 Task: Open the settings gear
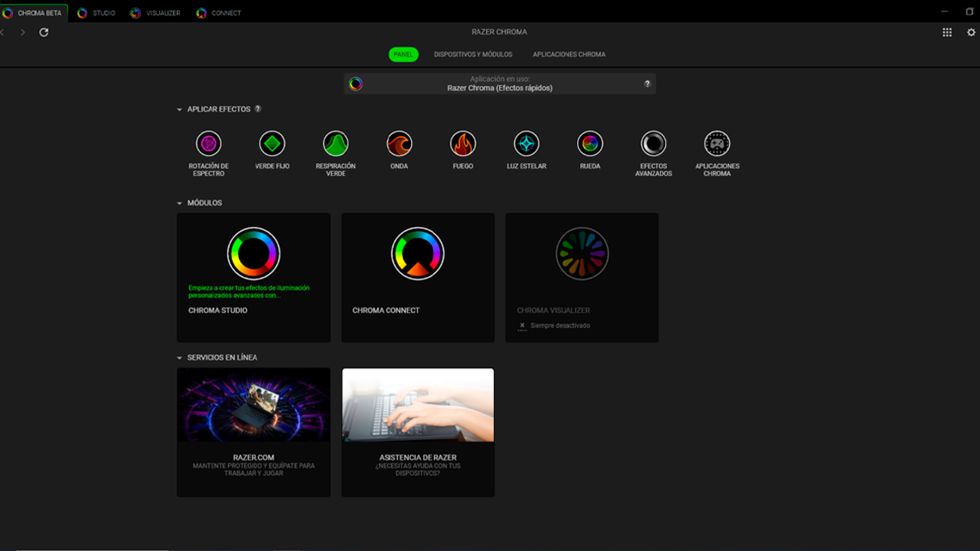tap(971, 32)
